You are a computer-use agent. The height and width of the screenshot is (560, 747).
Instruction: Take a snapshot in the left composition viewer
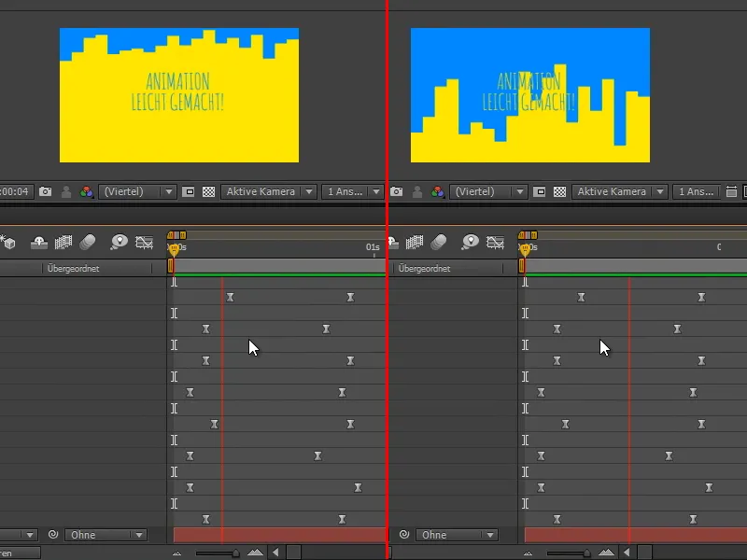point(45,191)
